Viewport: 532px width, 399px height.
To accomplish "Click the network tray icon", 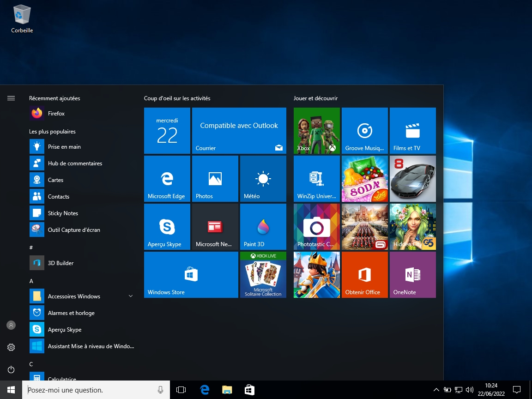I will (x=459, y=390).
